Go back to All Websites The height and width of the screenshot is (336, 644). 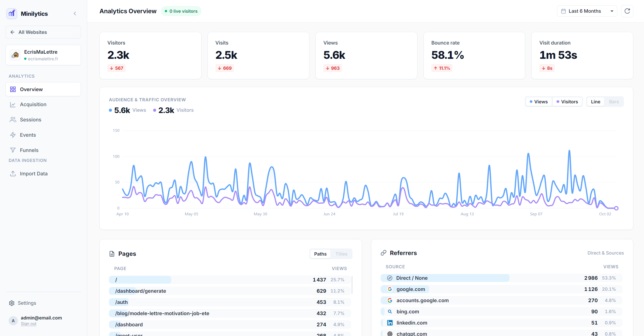coord(43,32)
